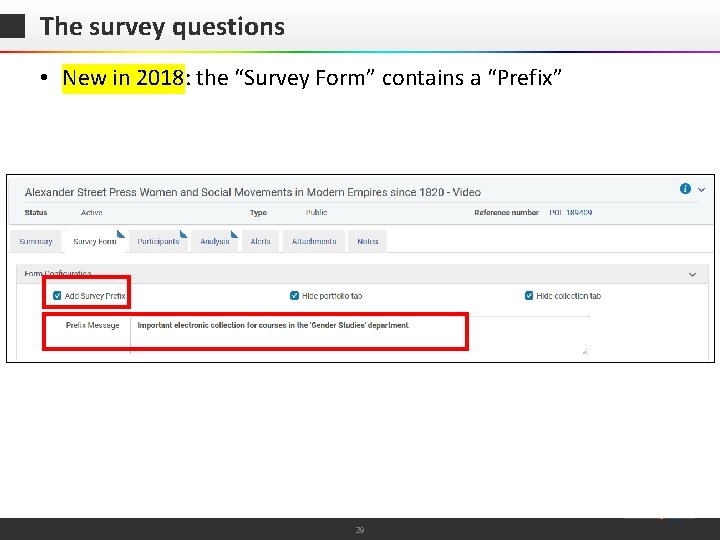Viewport: 720px width, 540px height.
Task: Click the Prefix Message label
Action: (92, 325)
